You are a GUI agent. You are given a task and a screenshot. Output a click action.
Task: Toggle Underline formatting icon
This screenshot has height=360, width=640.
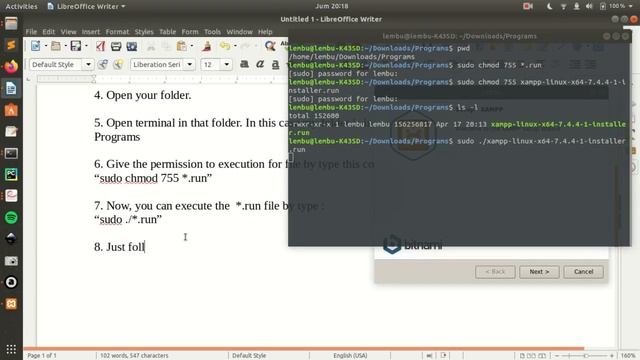pos(276,64)
